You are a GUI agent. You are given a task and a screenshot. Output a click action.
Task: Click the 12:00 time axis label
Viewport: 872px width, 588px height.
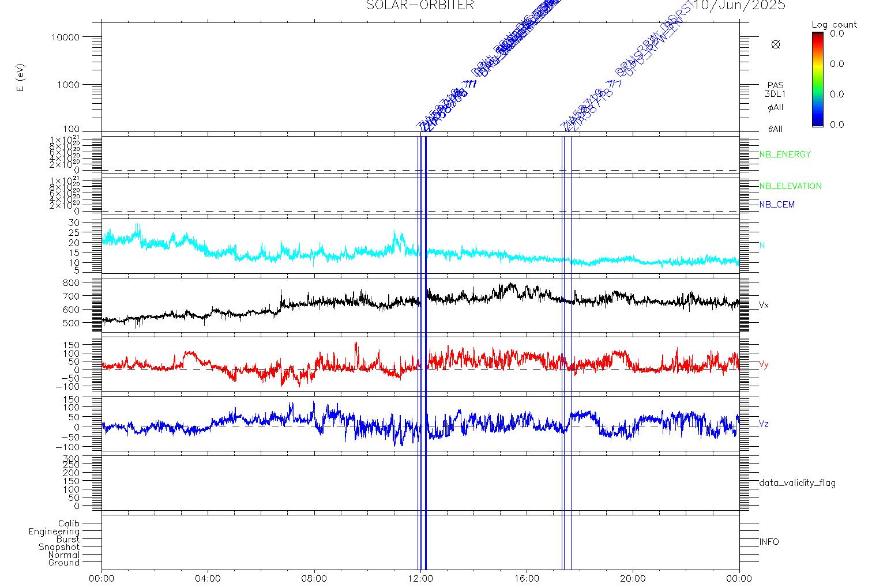click(x=420, y=578)
